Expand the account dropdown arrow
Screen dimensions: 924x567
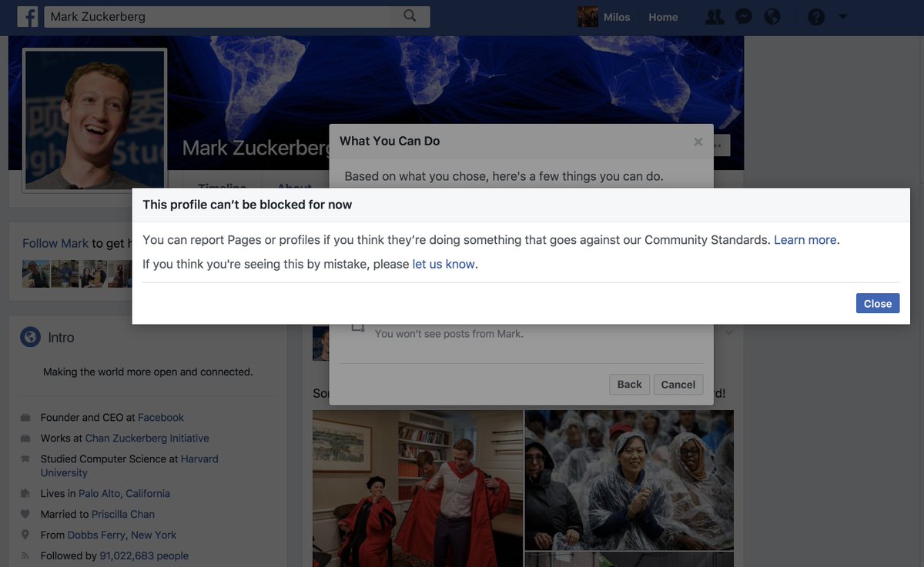842,17
